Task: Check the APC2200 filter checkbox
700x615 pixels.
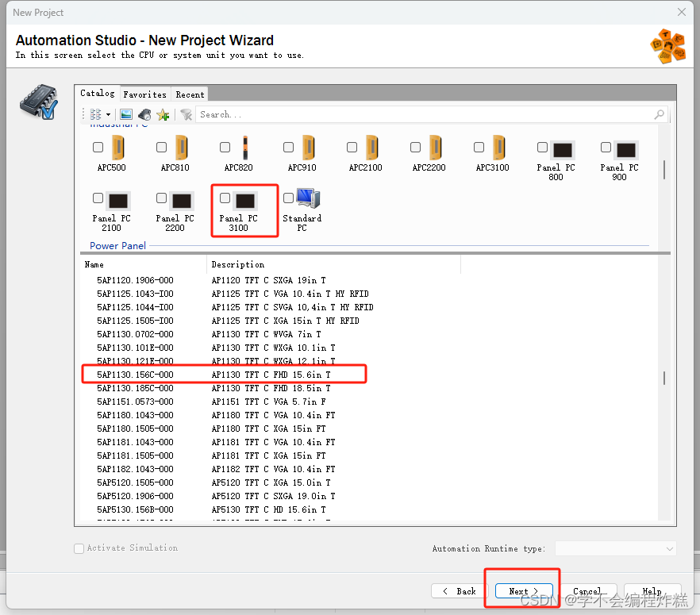Action: tap(415, 147)
